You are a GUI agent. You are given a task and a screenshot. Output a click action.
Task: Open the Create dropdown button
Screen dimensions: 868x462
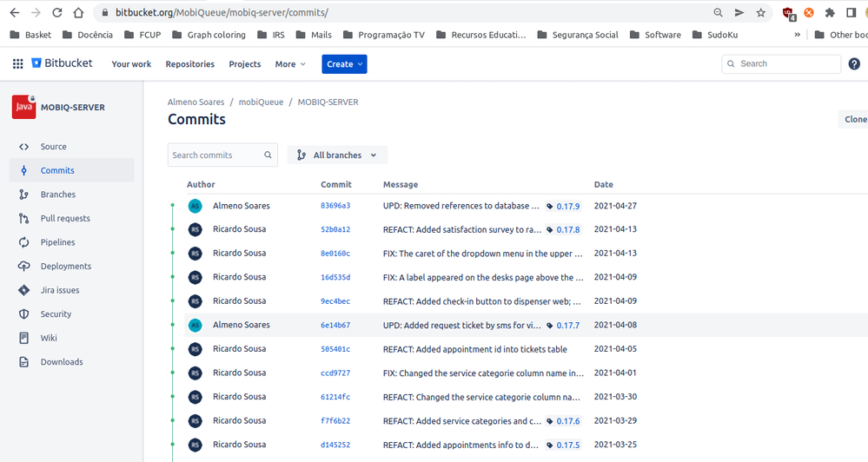(344, 64)
